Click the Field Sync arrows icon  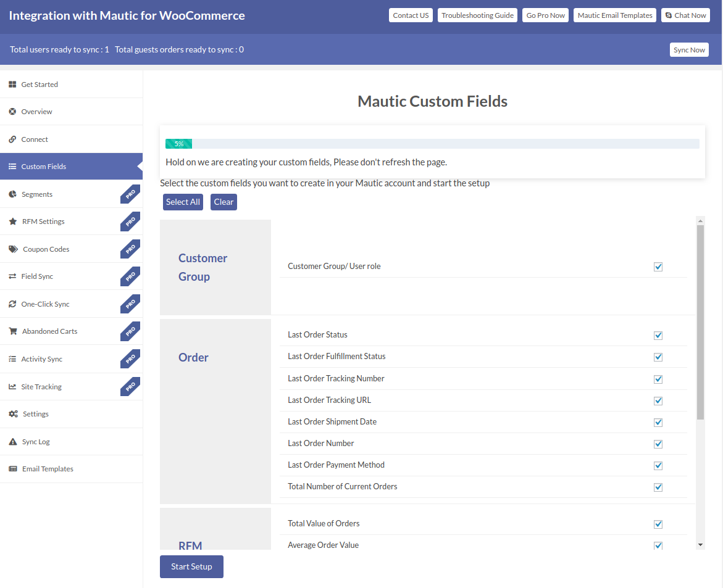(x=12, y=276)
